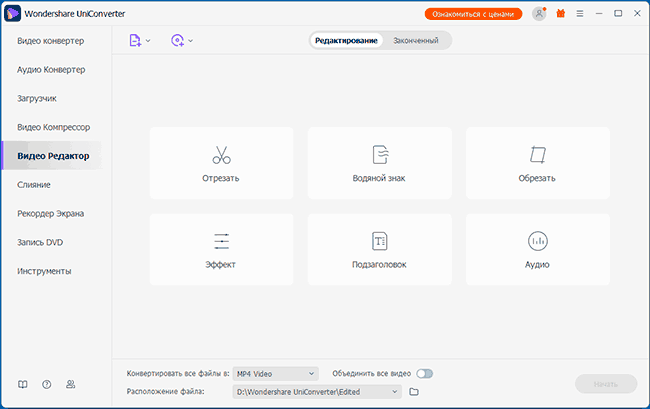This screenshot has width=650, height=409.
Task: Click the orange gift icon
Action: click(560, 14)
